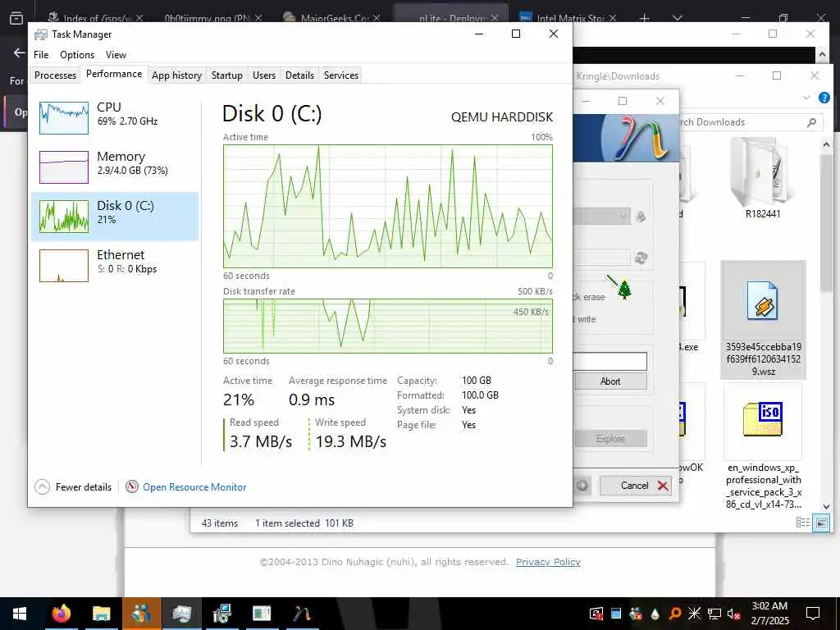
Task: Open the Windows Start menu
Action: click(20, 614)
